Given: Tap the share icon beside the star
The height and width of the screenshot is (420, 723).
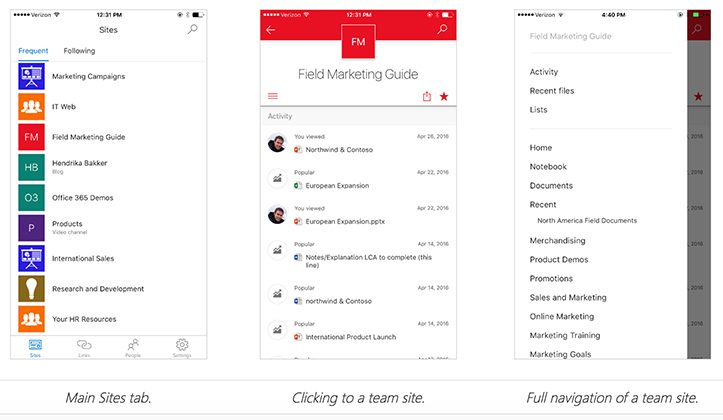Looking at the screenshot, I should coord(427,96).
